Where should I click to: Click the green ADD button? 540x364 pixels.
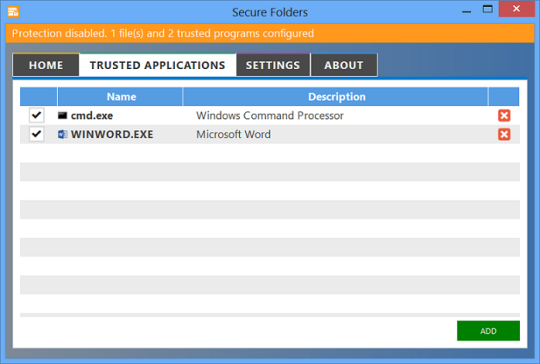(488, 331)
